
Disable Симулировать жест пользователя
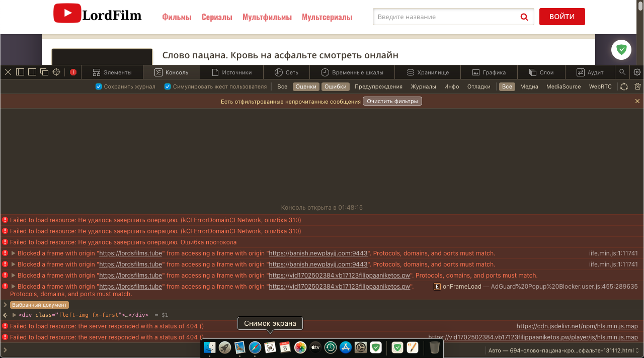168,86
